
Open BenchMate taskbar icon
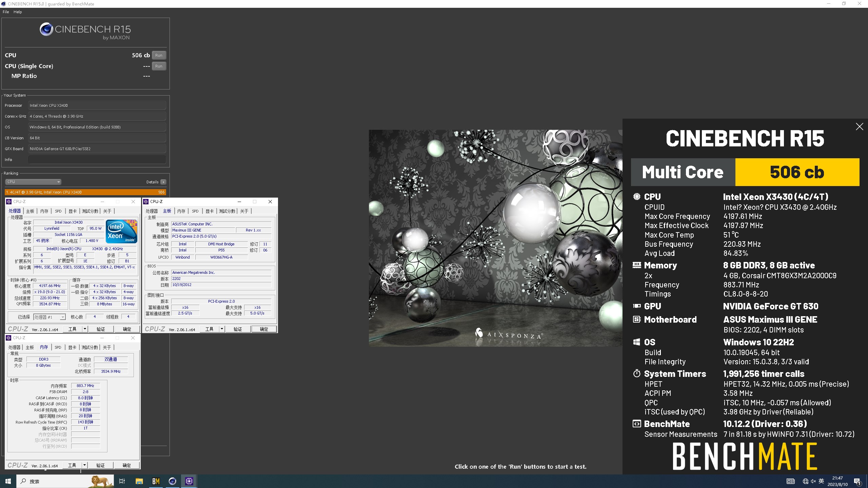point(156,481)
